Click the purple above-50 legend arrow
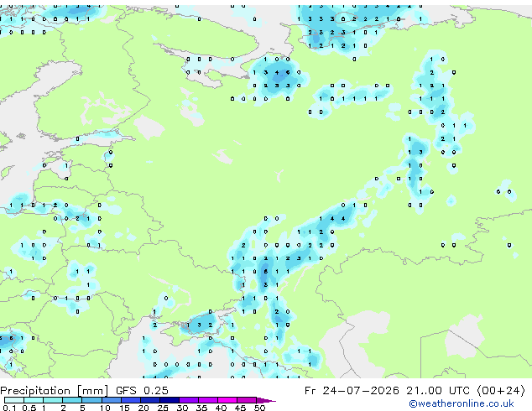Screen dimensions: 532x411 [x=266, y=400]
